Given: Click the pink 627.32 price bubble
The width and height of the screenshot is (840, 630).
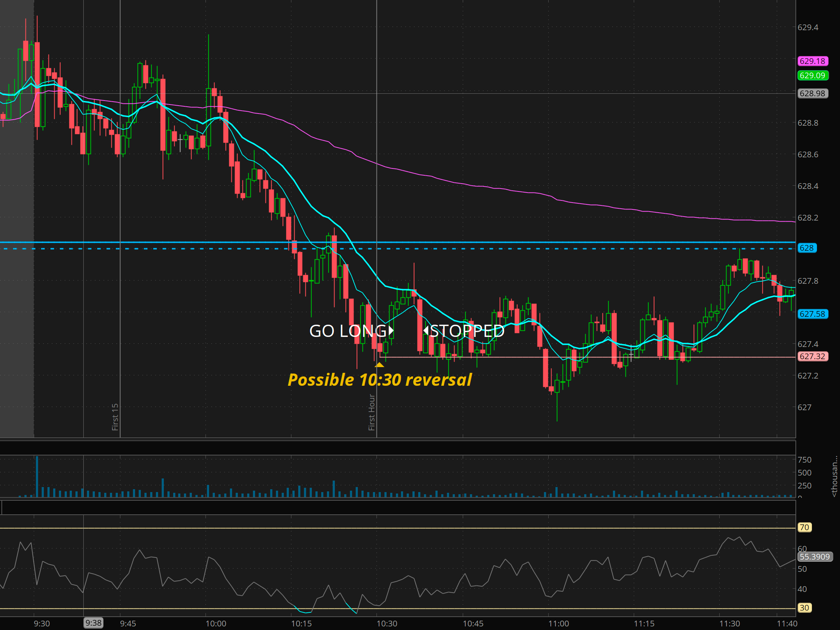Looking at the screenshot, I should pos(812,356).
